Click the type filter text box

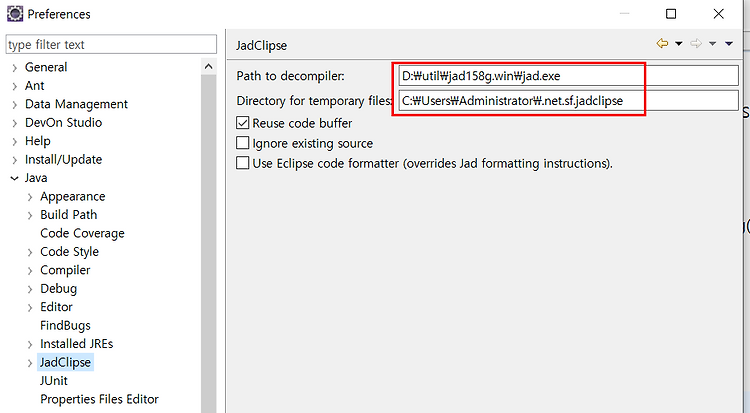click(111, 45)
